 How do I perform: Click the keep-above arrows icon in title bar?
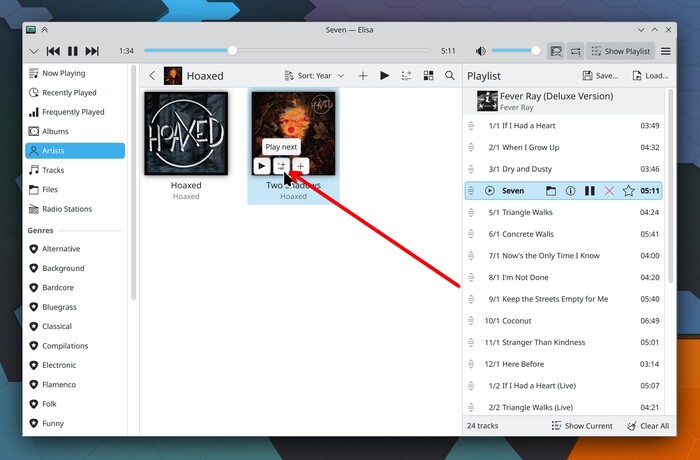[45, 30]
